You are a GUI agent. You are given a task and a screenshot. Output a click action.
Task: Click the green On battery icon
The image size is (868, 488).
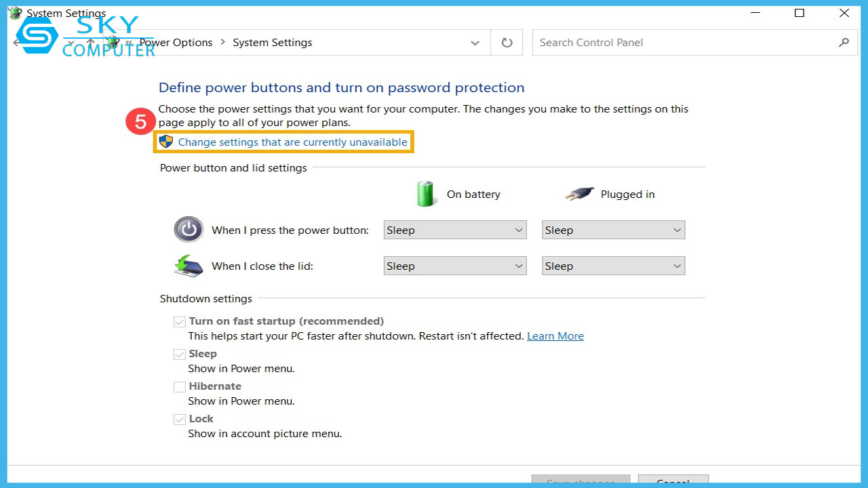tap(425, 194)
